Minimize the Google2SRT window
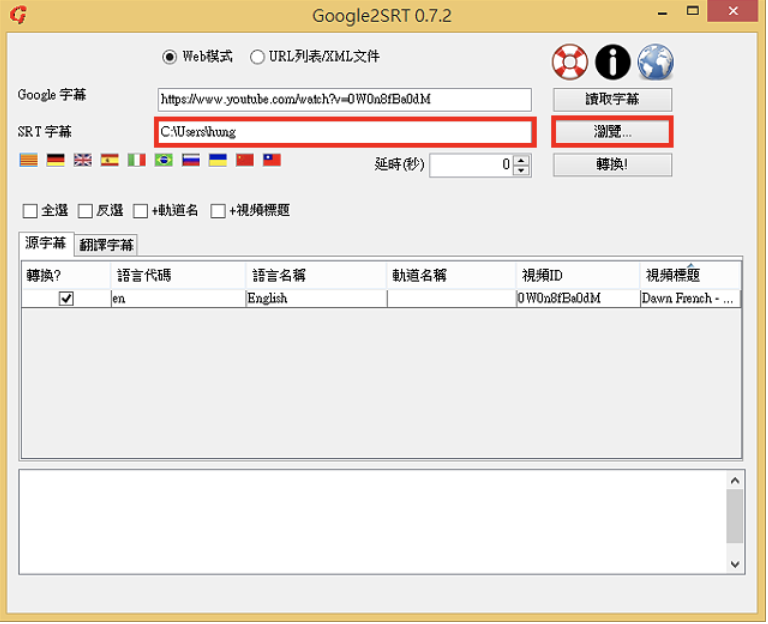 (x=663, y=12)
